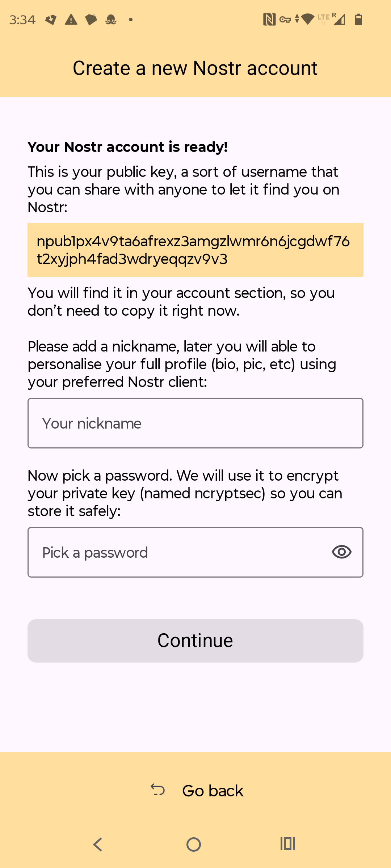Click the Go back arrow icon
Screen dimensions: 391x868
pyautogui.click(x=158, y=790)
